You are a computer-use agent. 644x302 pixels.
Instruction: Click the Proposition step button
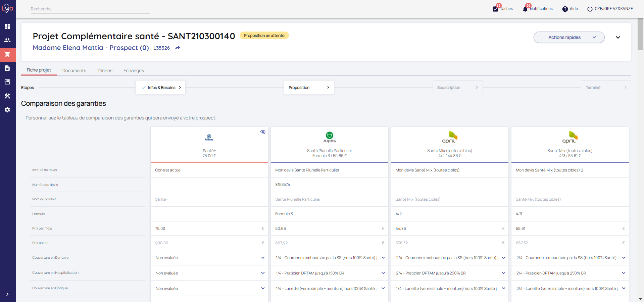(x=309, y=88)
